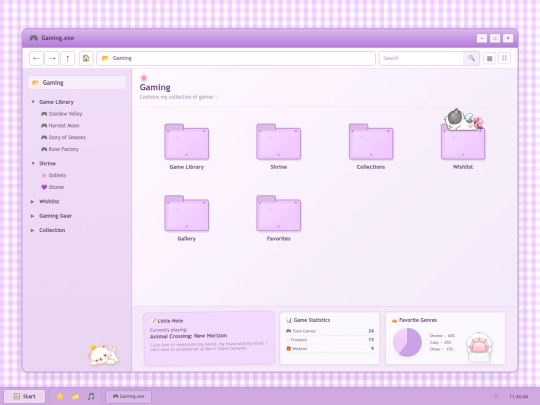Click the Other genre legend entry
Screen dimensions: 540x405
pyautogui.click(x=441, y=349)
